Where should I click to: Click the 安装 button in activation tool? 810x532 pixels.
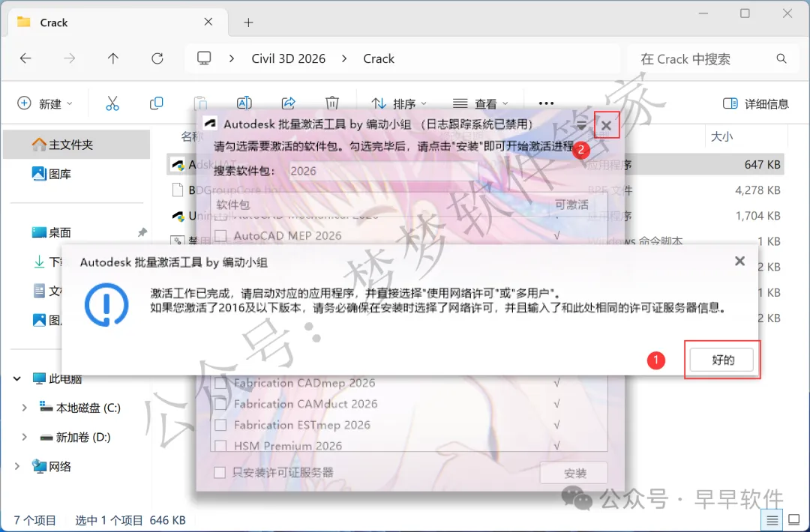574,473
